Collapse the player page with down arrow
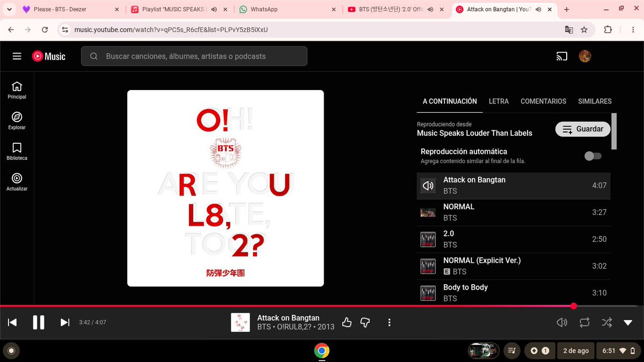This screenshot has height=362, width=644. (628, 322)
